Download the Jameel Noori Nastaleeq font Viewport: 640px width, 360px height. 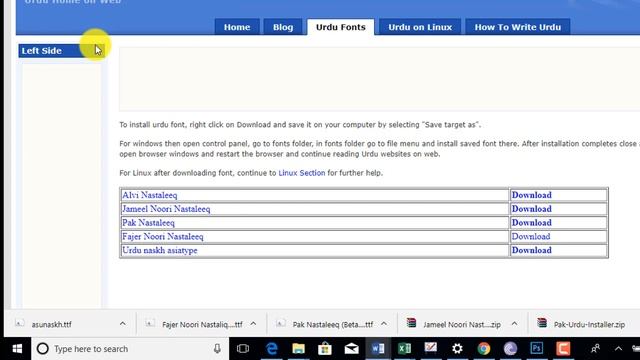[x=531, y=209]
